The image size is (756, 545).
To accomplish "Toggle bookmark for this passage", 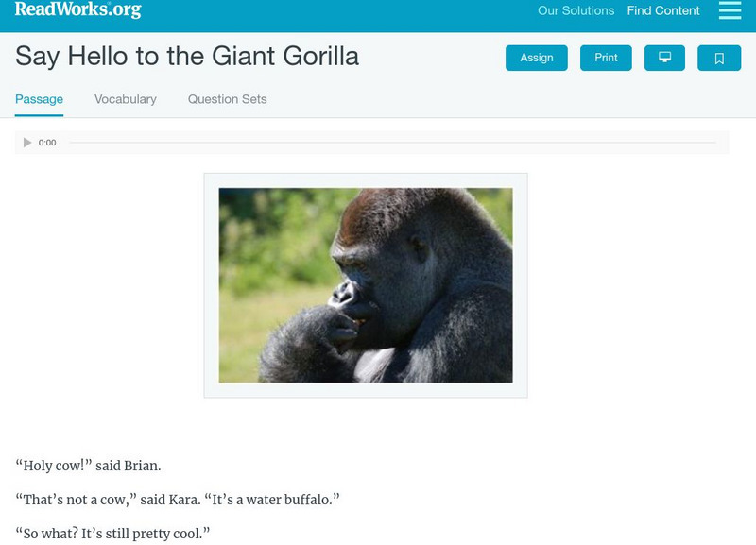I will click(719, 58).
